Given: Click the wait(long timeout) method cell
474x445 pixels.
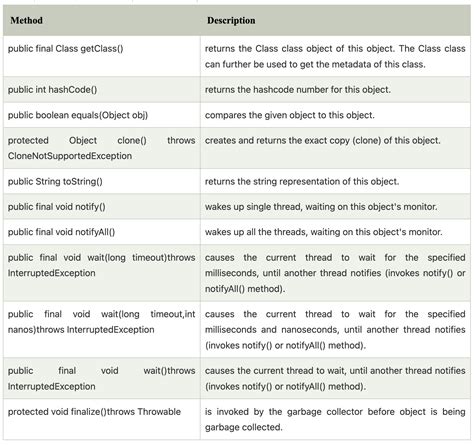Looking at the screenshot, I should pos(102,273).
